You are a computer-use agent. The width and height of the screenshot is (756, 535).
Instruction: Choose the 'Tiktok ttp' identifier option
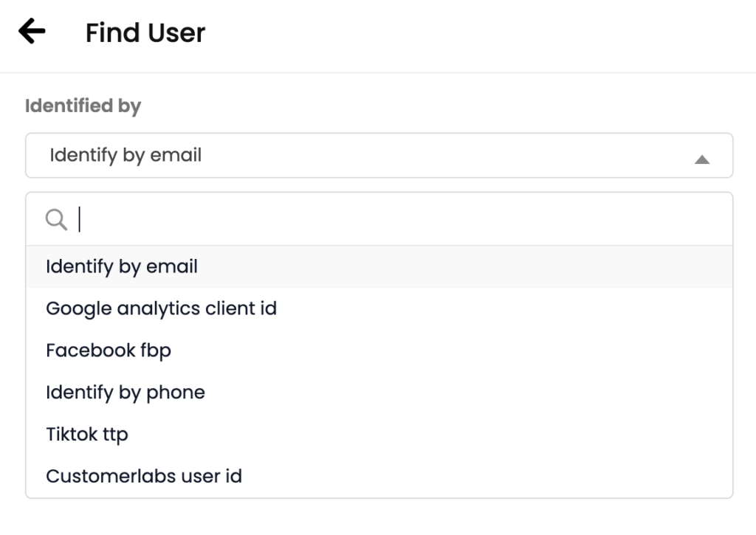(87, 435)
